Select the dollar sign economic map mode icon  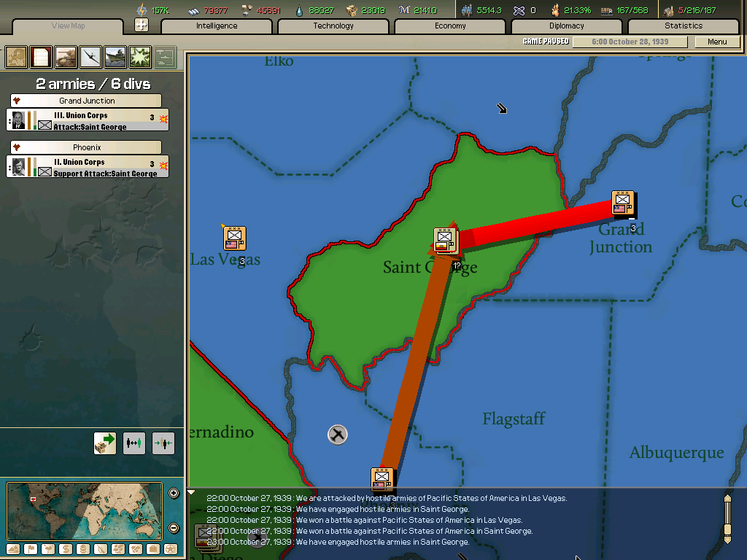coord(64,548)
